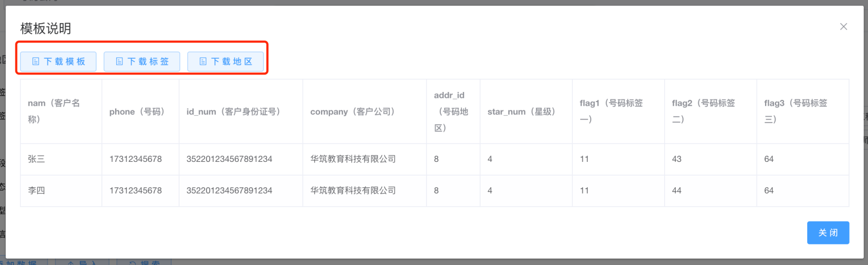Click the document icon beside 下载标签
Screen dimensions: 868x265
(119, 61)
